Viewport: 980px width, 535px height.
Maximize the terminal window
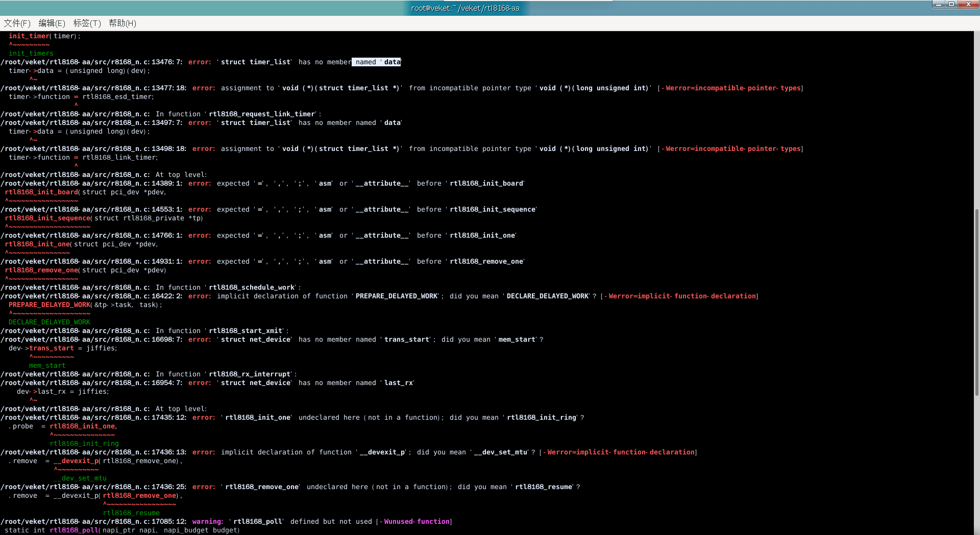pyautogui.click(x=951, y=4)
